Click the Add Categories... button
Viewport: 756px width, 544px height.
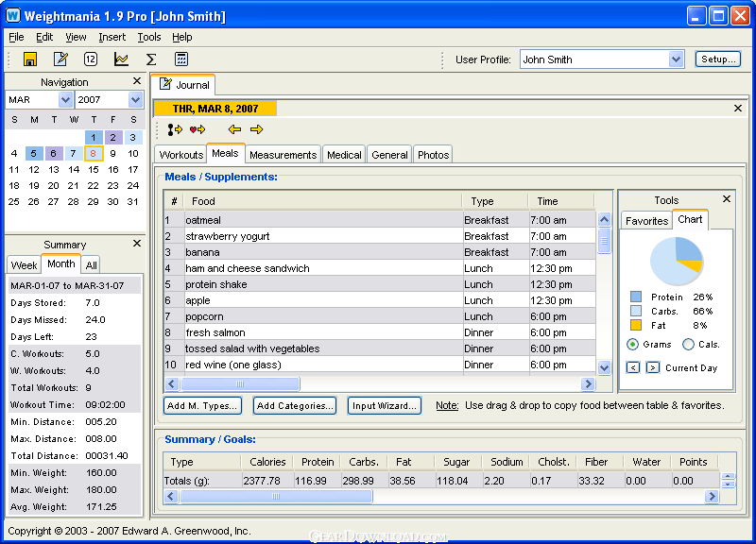pos(295,406)
